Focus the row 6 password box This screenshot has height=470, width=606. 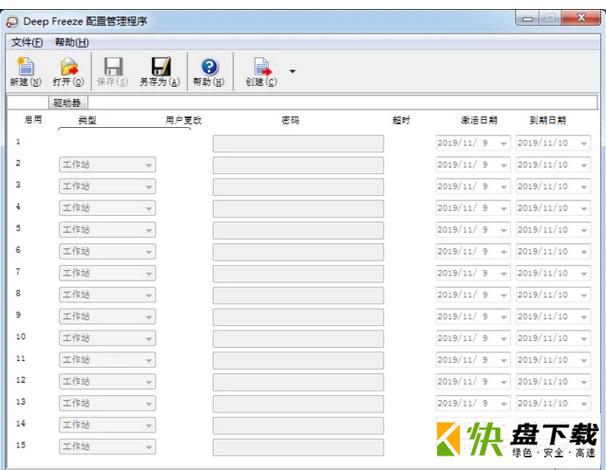click(298, 252)
